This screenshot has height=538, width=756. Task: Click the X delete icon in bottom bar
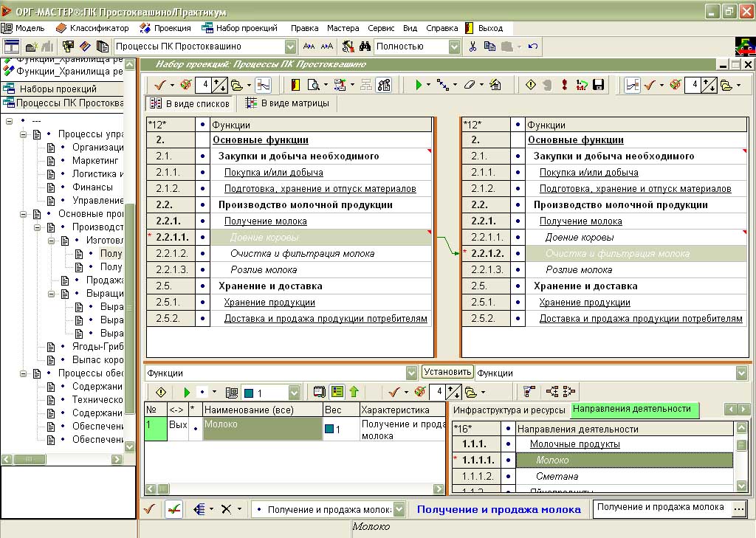coord(226,509)
